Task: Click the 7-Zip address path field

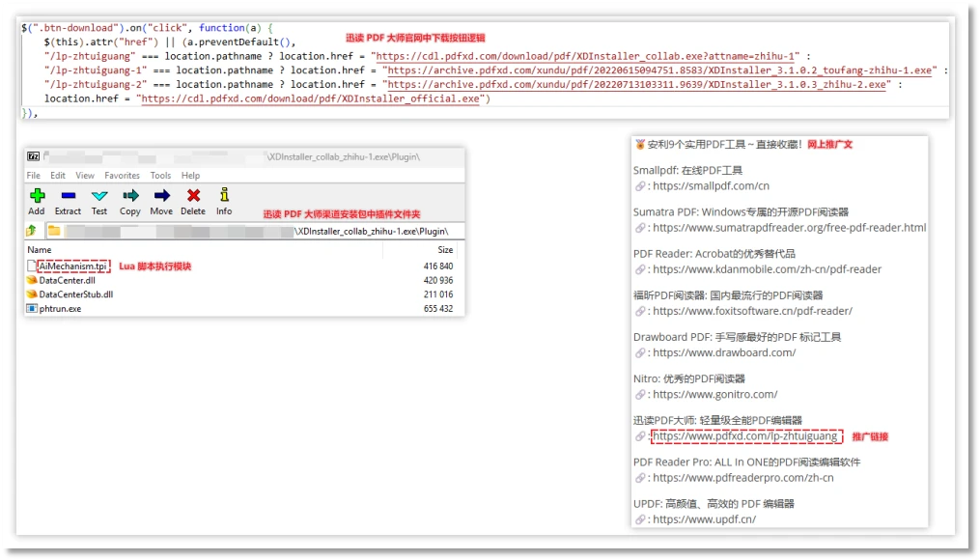Action: pos(256,232)
